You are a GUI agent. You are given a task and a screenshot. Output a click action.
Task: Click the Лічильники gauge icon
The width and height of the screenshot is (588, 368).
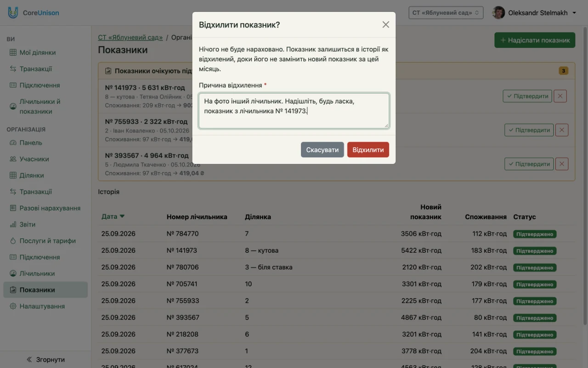pos(13,273)
